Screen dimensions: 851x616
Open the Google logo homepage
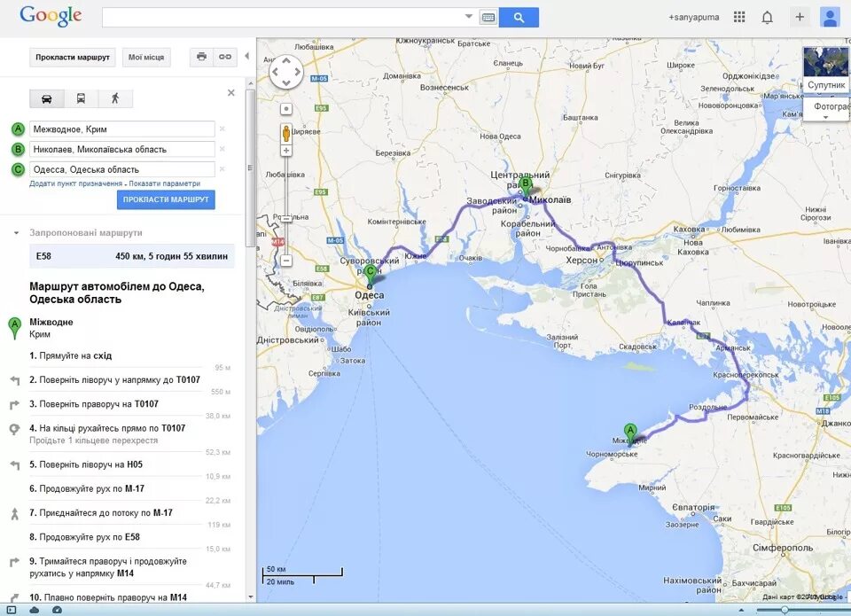tap(51, 16)
